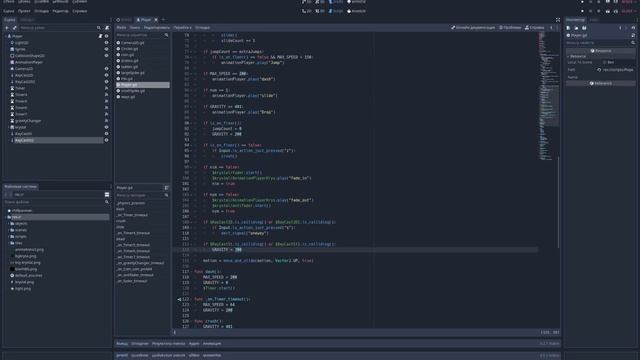This screenshot has height=360, width=640.
Task: Add a new node in Scene panel
Action: (7, 28)
